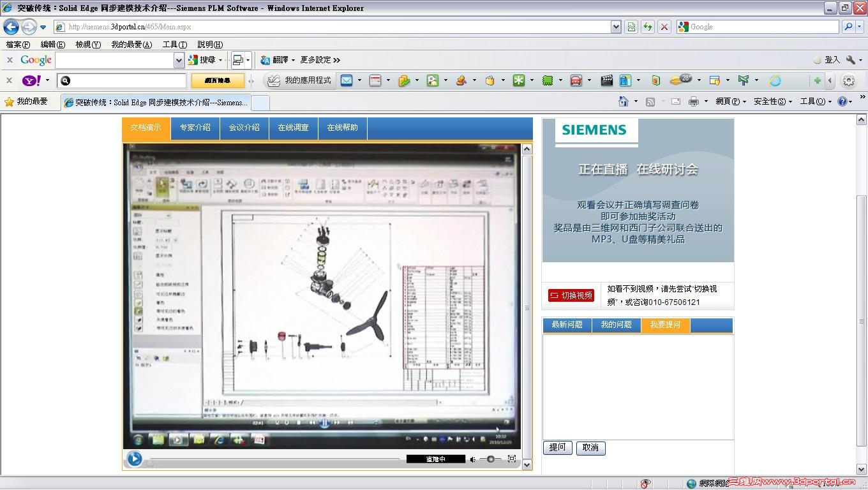Open the Favorites star (我的最愛)
Screen dimensions: 868x490
(x=26, y=101)
